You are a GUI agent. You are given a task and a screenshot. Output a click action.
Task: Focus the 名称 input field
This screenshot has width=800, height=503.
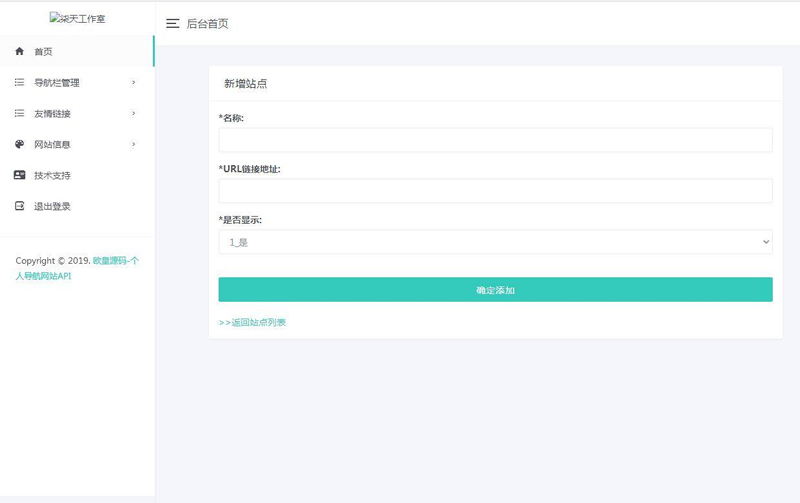(x=495, y=140)
